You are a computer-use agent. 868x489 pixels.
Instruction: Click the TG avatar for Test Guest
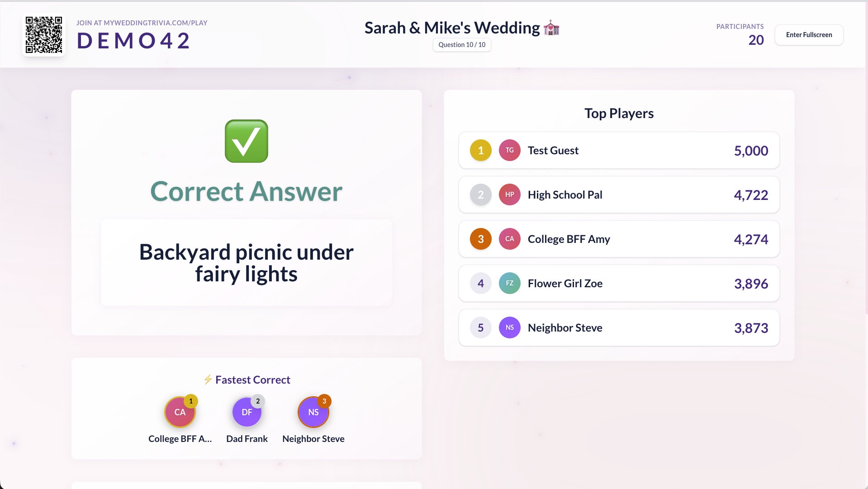click(x=509, y=150)
